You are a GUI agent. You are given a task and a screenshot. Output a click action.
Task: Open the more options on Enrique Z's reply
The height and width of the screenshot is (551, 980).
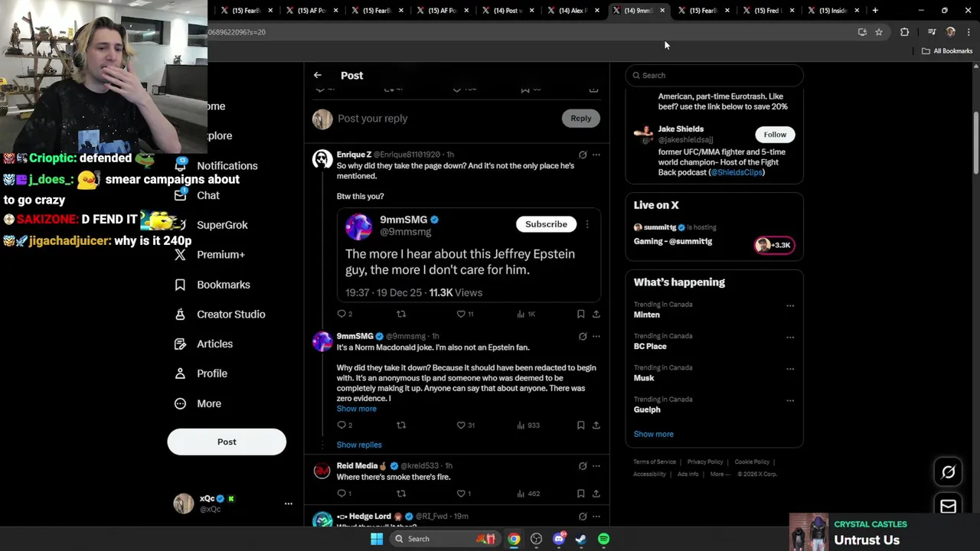click(596, 155)
